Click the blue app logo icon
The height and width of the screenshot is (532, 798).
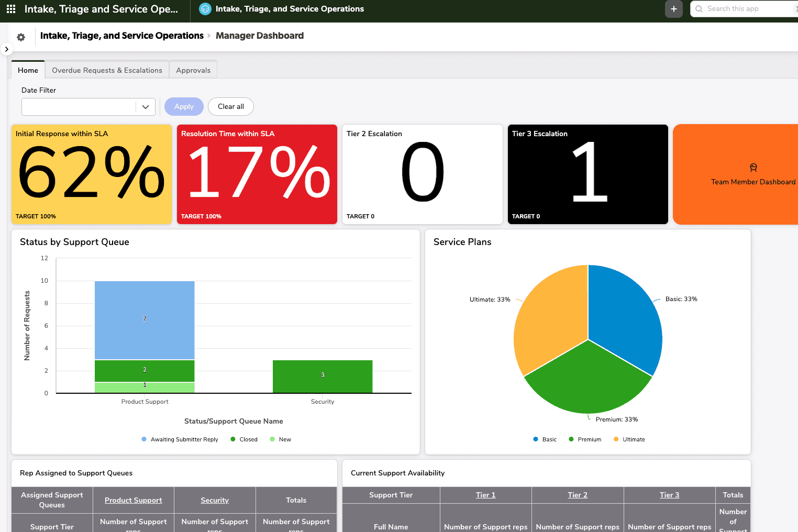point(205,9)
